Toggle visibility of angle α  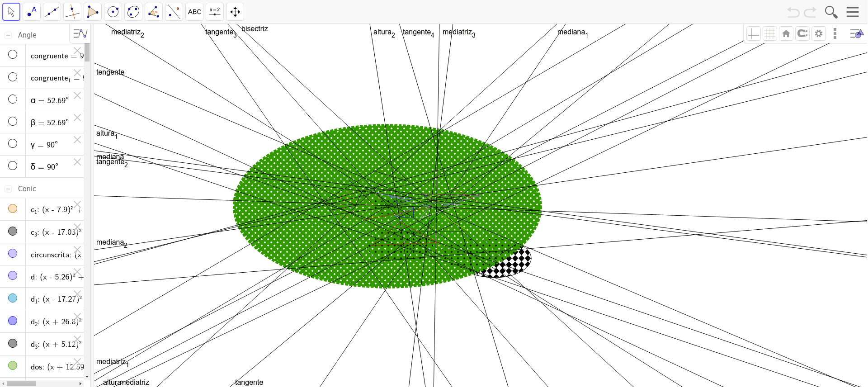click(x=13, y=99)
